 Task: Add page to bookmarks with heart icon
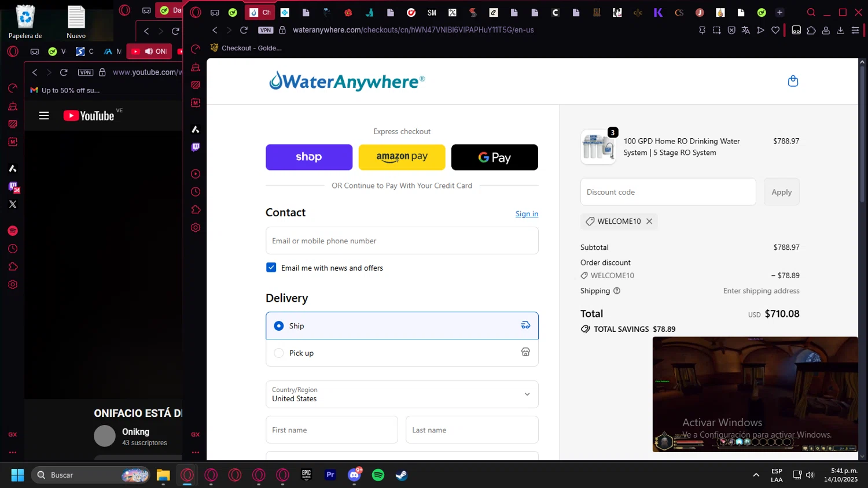tap(775, 30)
